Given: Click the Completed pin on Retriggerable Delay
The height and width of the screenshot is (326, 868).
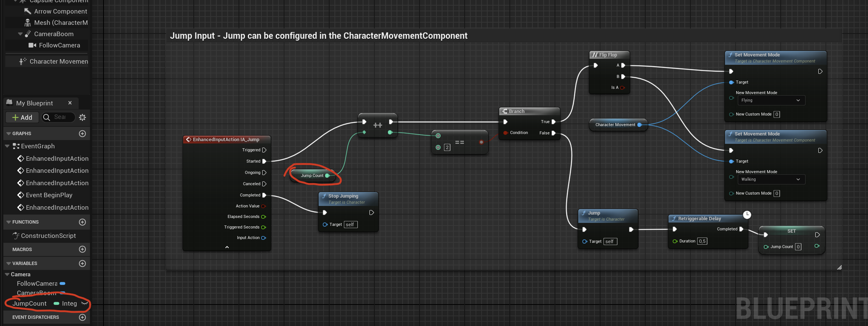Looking at the screenshot, I should [741, 229].
